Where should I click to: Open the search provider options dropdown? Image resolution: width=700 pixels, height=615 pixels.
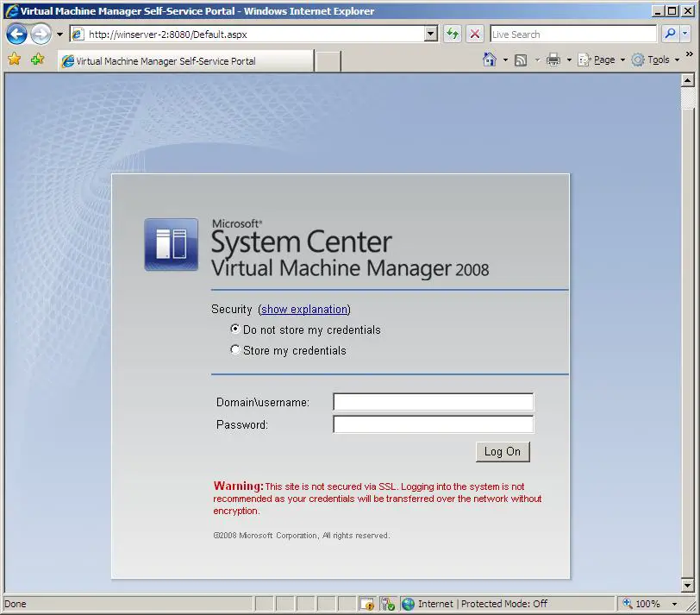[x=685, y=34]
